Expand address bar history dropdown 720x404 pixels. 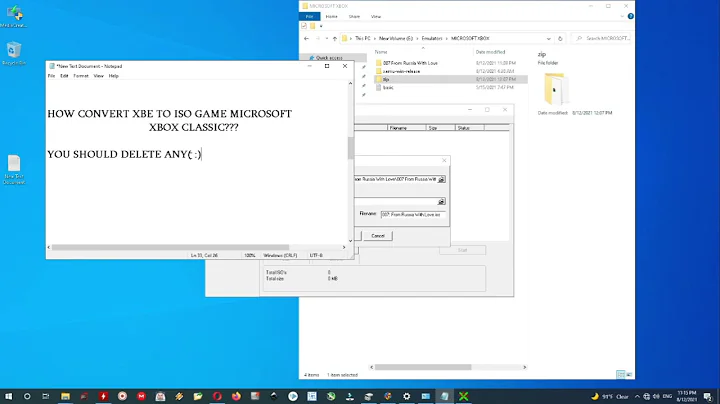(x=548, y=39)
